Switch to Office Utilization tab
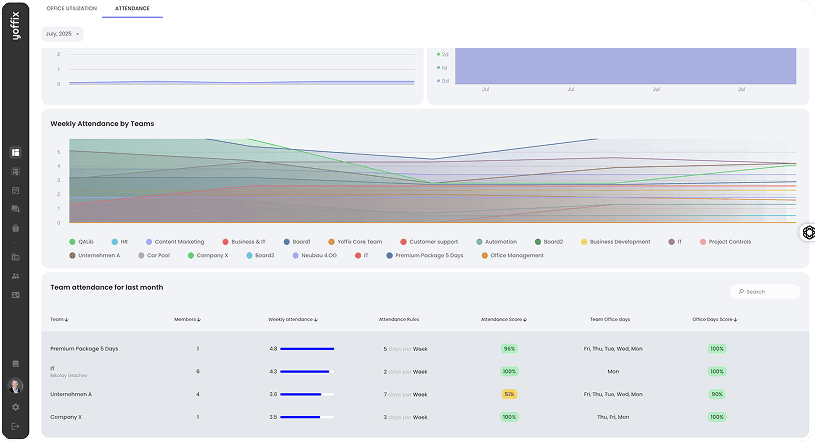 click(72, 8)
